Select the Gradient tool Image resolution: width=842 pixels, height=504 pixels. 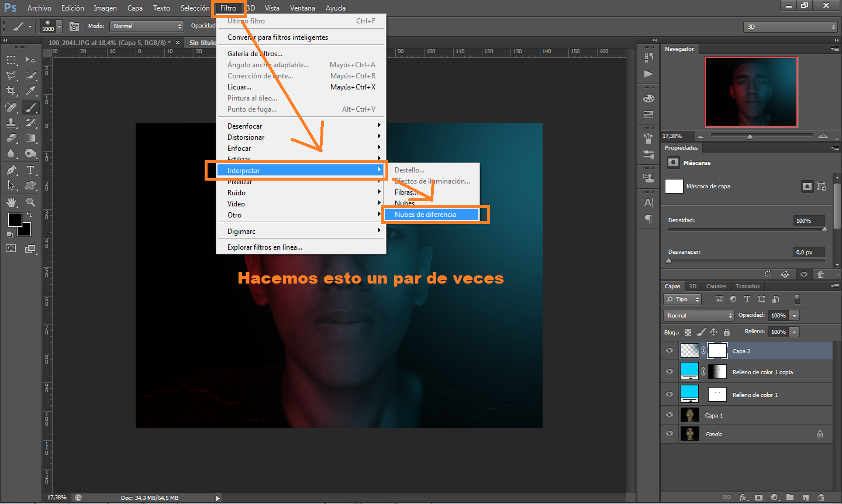[x=30, y=138]
